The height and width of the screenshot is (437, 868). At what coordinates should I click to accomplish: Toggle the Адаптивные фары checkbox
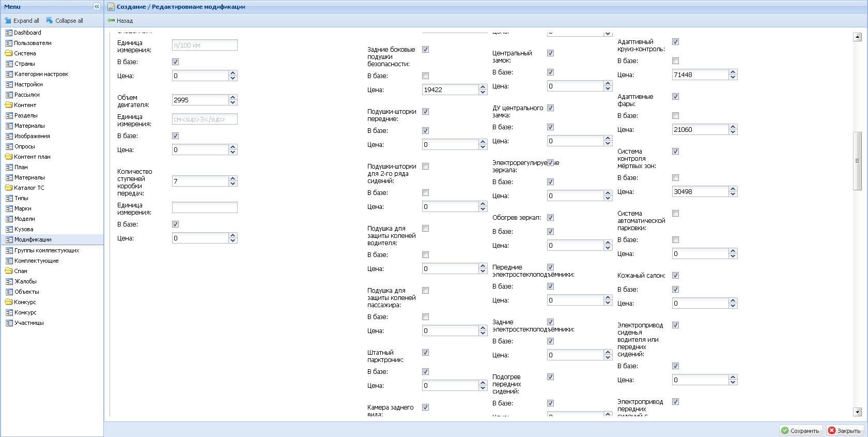676,97
